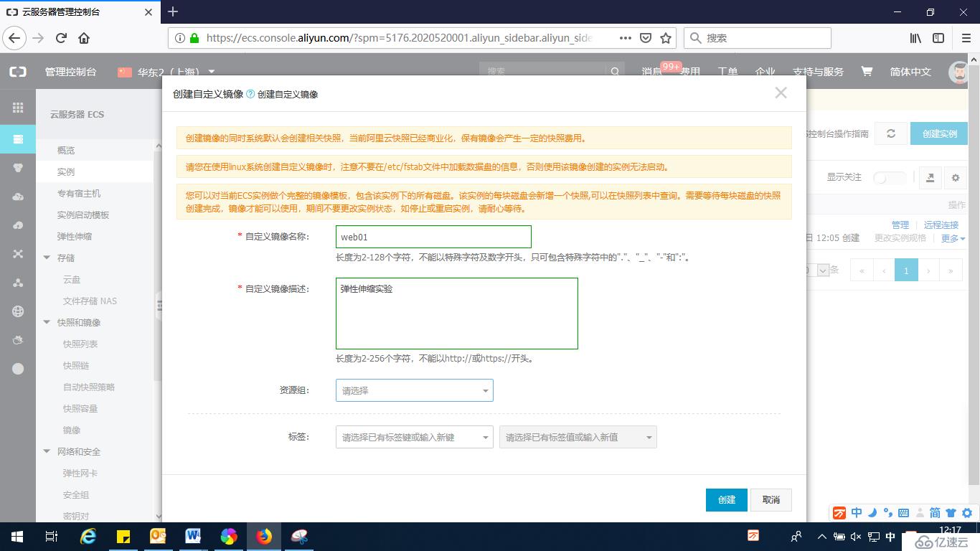Screen dimensions: 980x551
Task: Click the Firefox search box
Action: coord(758,38)
